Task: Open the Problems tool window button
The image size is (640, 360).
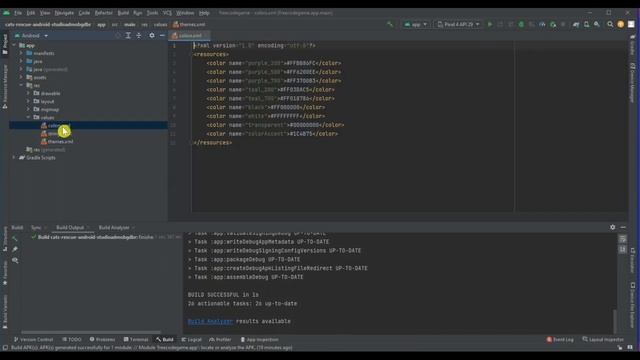Action: click(102, 340)
